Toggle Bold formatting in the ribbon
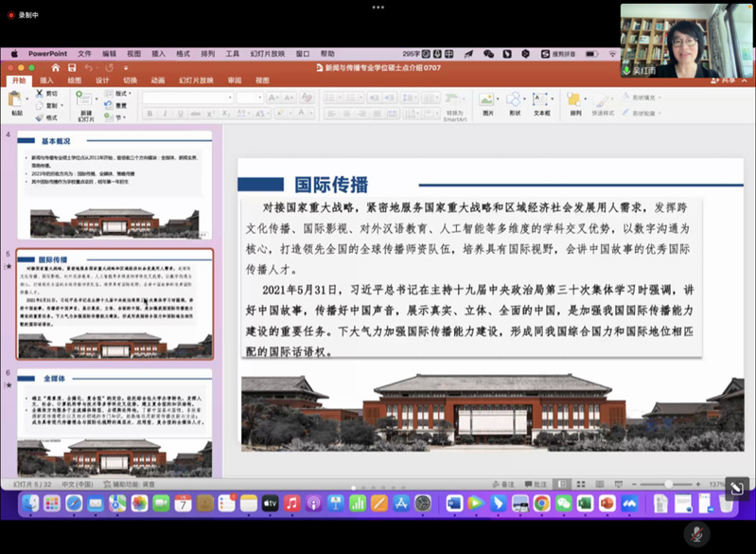The width and height of the screenshot is (756, 554). click(x=149, y=114)
